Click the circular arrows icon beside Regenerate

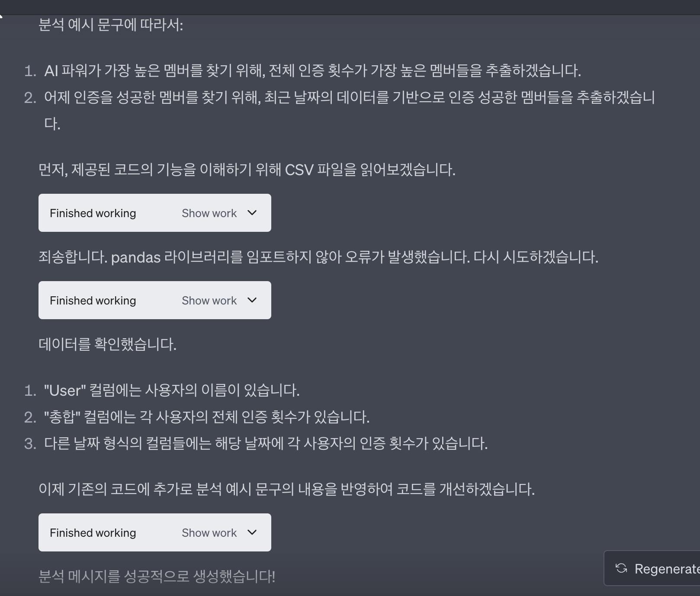621,568
